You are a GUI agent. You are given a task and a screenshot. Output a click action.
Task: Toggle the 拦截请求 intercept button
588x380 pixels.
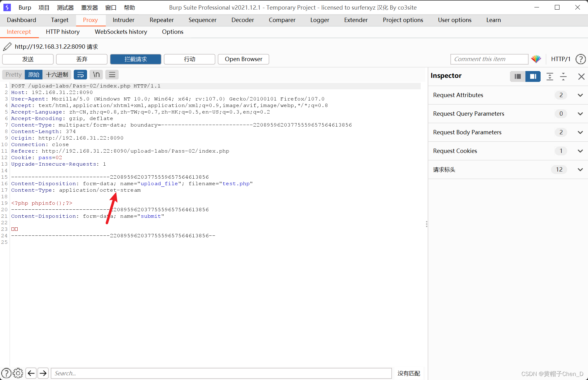coord(136,59)
